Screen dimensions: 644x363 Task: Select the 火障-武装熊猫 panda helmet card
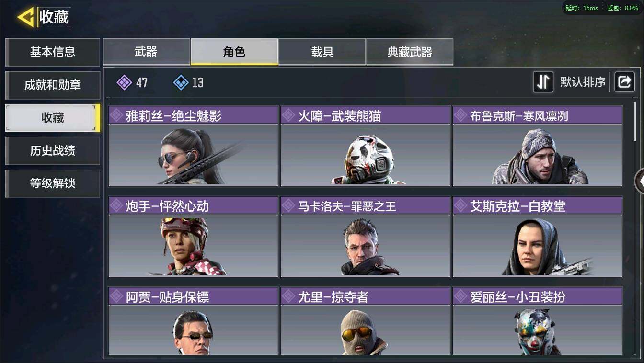[x=365, y=146]
